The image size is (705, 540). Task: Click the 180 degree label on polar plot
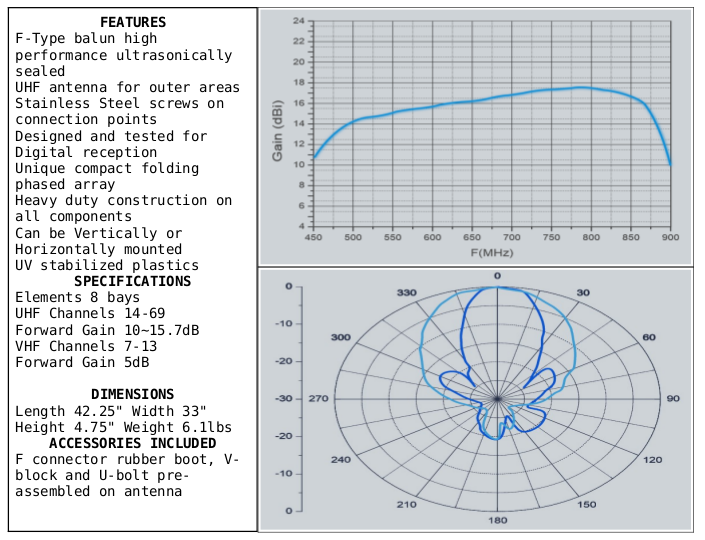point(496,521)
